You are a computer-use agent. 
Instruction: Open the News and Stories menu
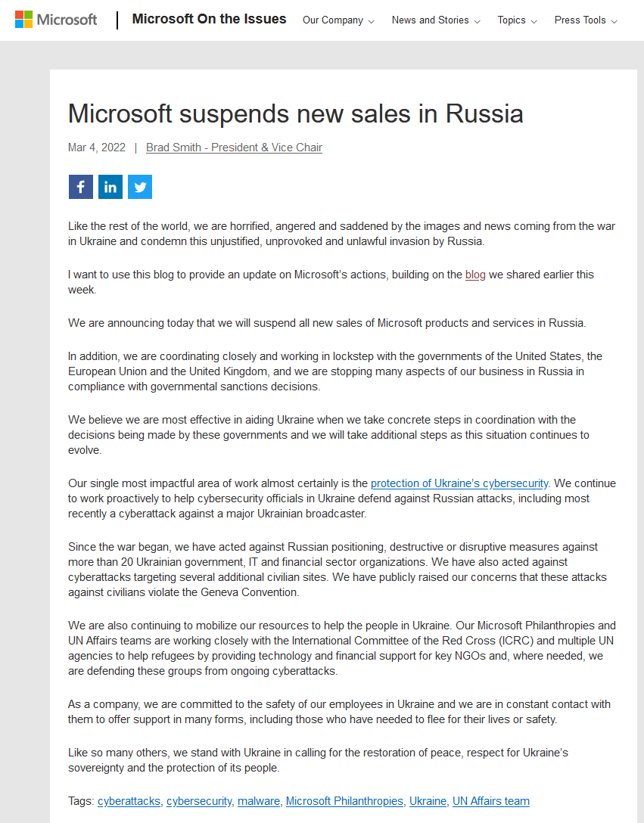tap(436, 20)
